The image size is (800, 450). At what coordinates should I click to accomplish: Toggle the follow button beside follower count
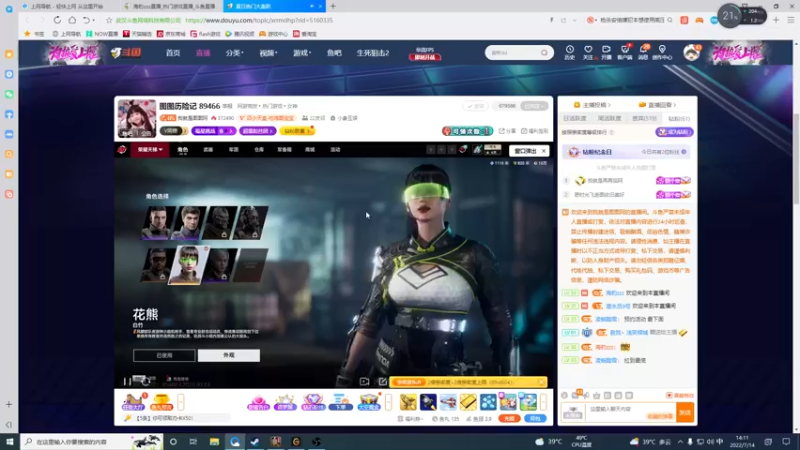click(x=534, y=106)
